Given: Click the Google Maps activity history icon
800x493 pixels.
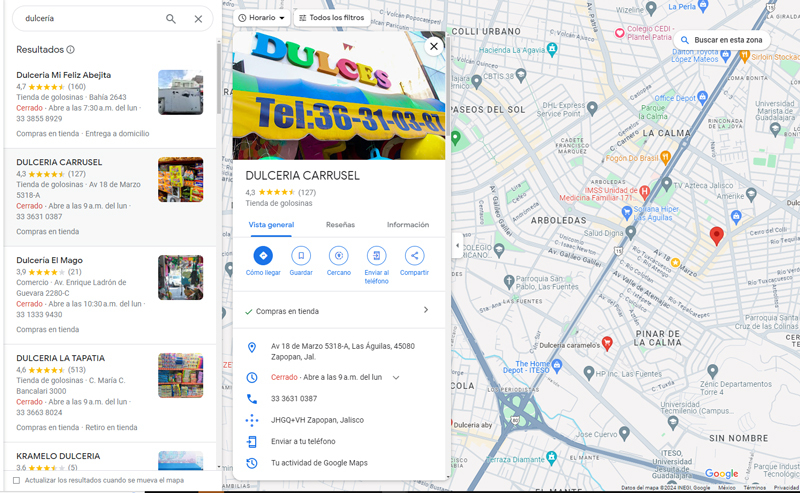Looking at the screenshot, I should pos(252,463).
